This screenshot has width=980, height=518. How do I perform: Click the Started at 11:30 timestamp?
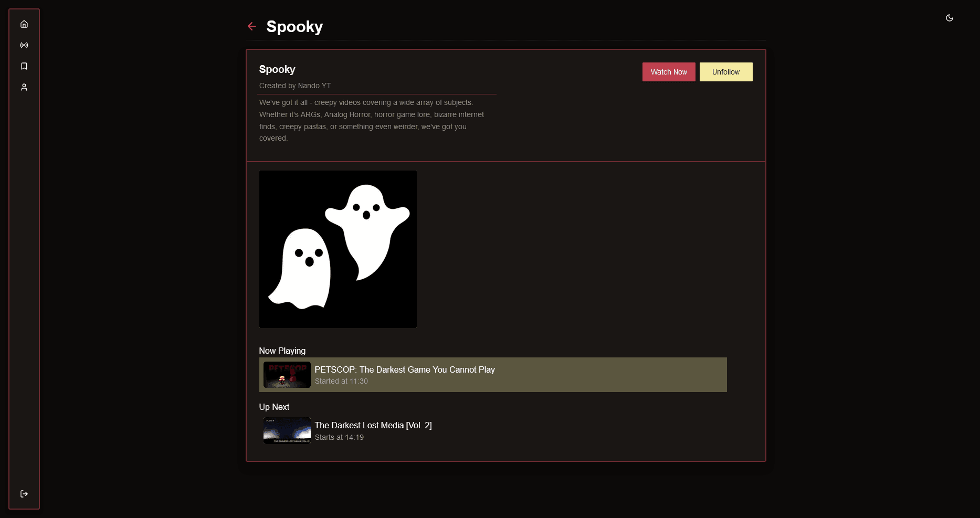pos(341,382)
